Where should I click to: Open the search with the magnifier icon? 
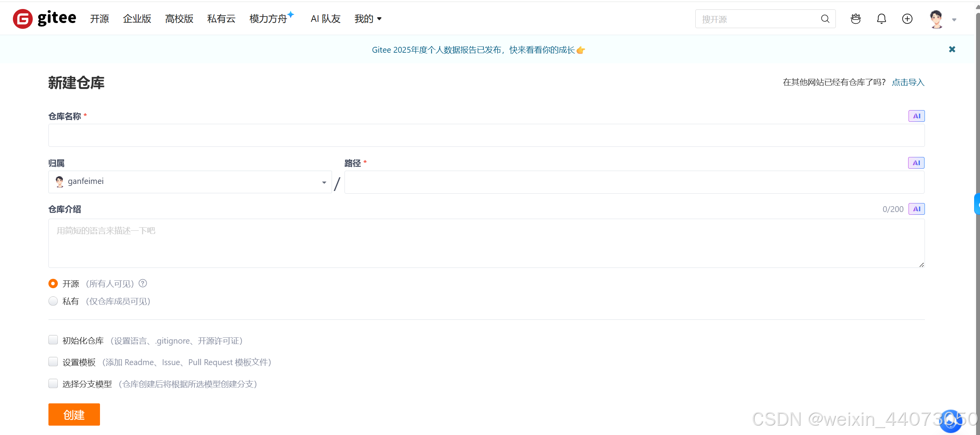[825, 18]
